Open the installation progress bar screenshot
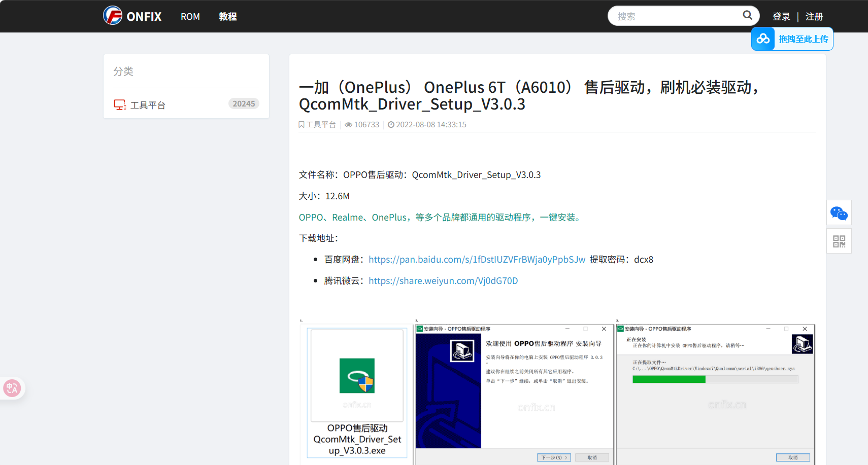 pos(715,394)
